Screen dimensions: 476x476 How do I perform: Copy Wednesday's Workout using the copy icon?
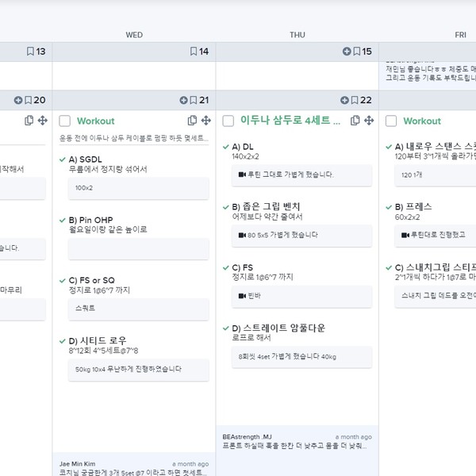click(192, 121)
